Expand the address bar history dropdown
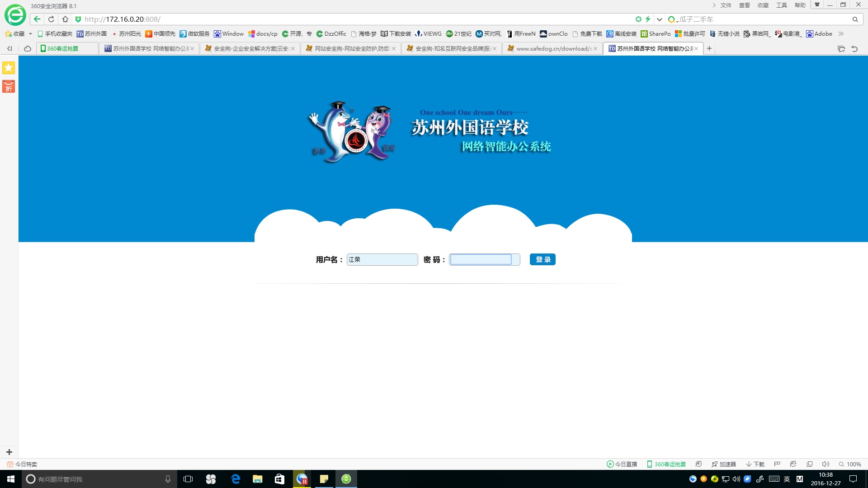The height and width of the screenshot is (488, 868). [660, 19]
